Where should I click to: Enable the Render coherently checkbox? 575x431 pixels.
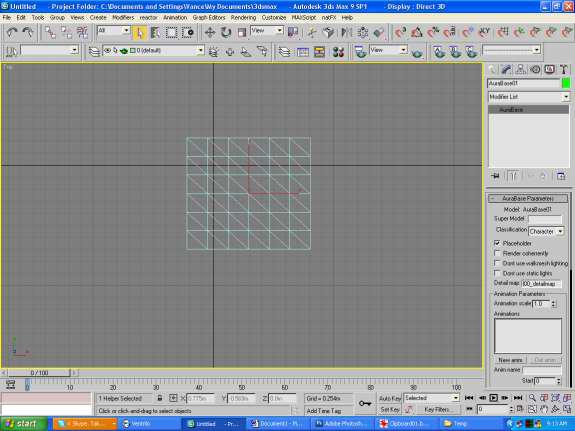click(497, 253)
